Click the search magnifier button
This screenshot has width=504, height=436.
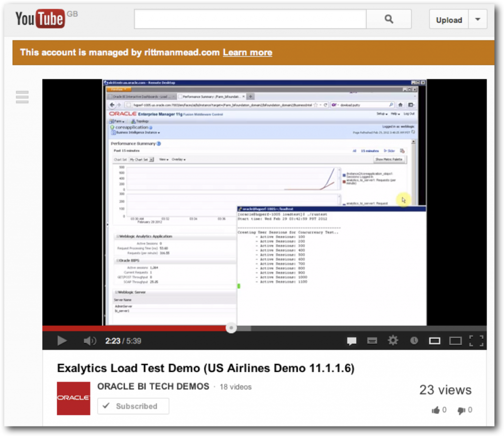click(389, 19)
